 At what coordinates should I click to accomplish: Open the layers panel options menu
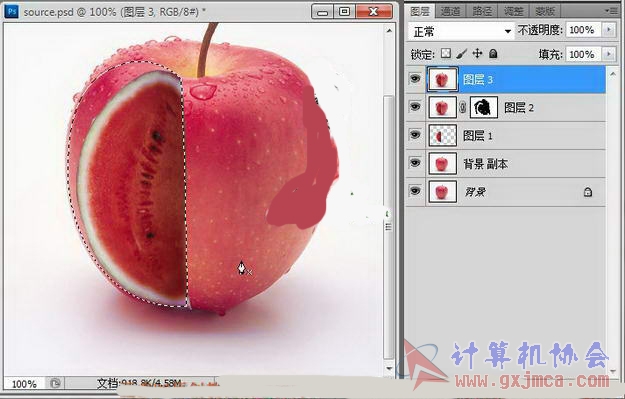611,11
